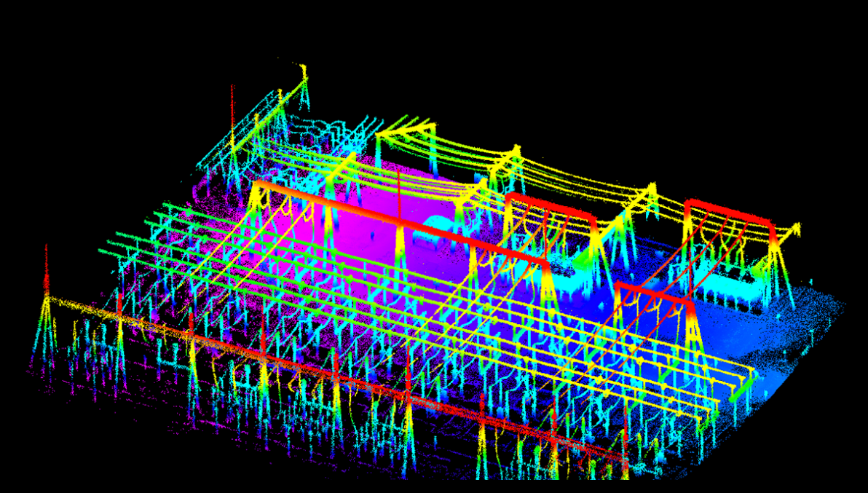The height and width of the screenshot is (493, 868).
Task: Pick the yellow tower peak at upper left
Action: pyautogui.click(x=304, y=73)
